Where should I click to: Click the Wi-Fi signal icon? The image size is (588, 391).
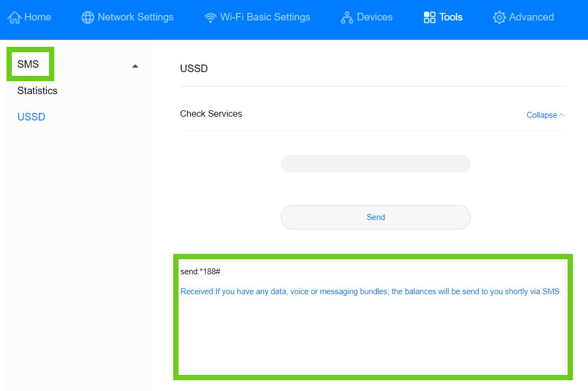pyautogui.click(x=210, y=17)
